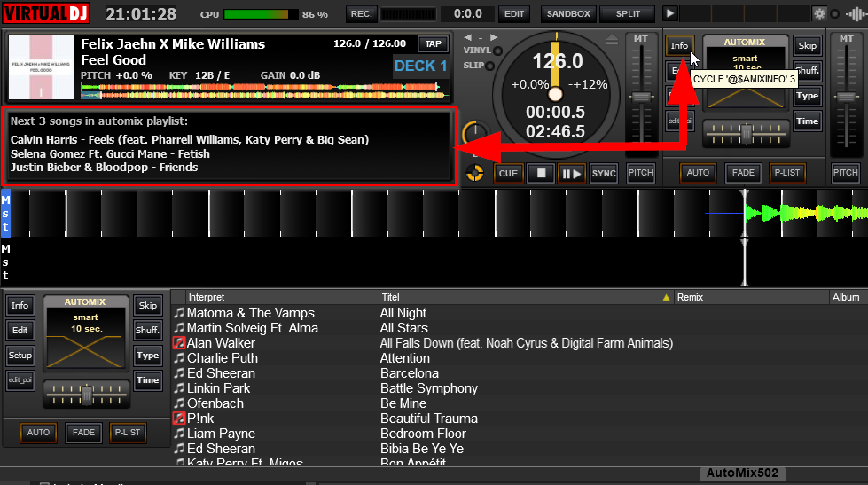Click the lower automix crossfader slider
Image resolution: width=868 pixels, height=485 pixels.
[x=86, y=394]
